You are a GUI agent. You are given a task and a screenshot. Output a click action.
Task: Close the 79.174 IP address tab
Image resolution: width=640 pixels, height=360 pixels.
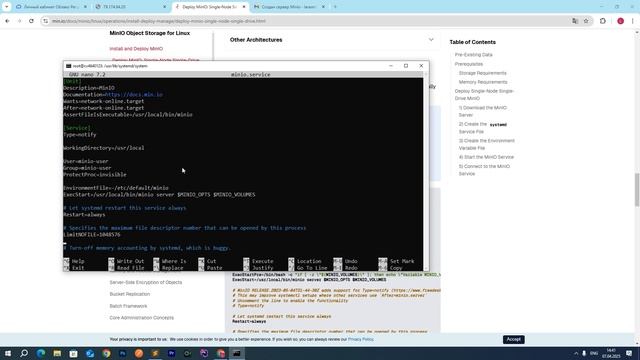pyautogui.click(x=164, y=7)
